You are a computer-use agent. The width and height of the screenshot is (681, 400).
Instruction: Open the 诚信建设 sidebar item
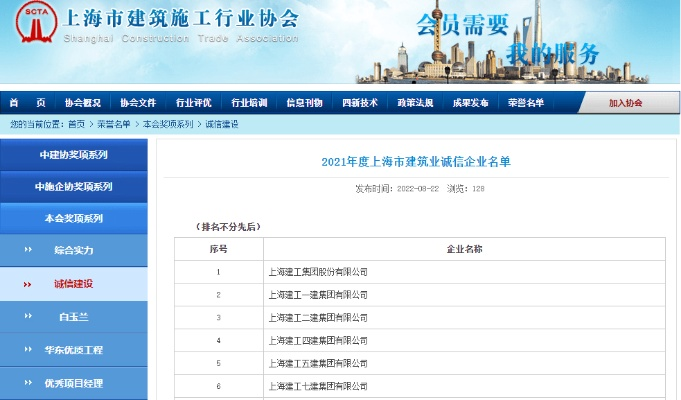point(74,284)
